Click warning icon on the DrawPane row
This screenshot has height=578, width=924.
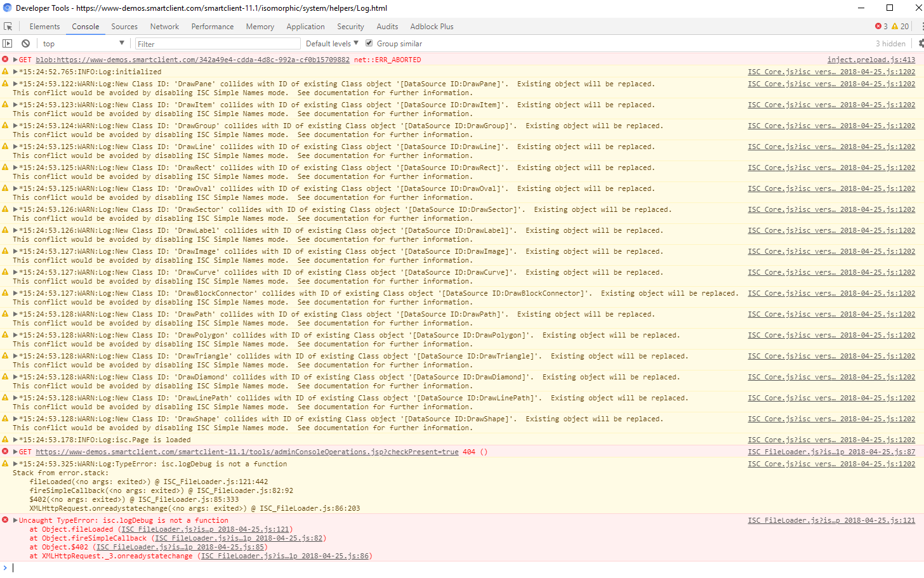[x=5, y=84]
